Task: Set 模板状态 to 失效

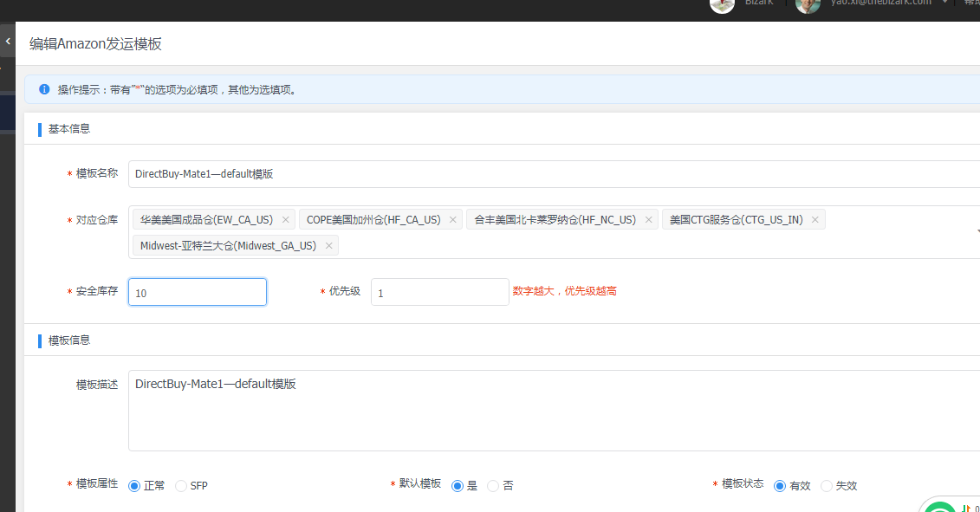Action: [x=827, y=486]
